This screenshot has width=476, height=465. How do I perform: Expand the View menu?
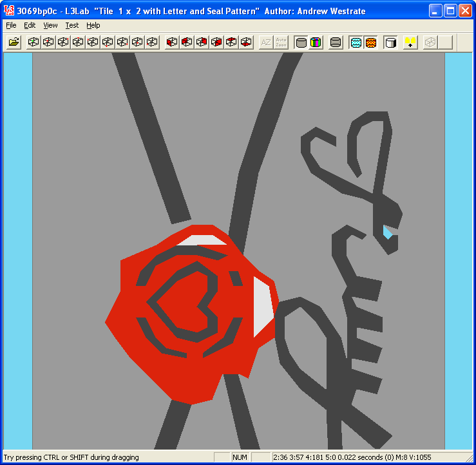50,25
